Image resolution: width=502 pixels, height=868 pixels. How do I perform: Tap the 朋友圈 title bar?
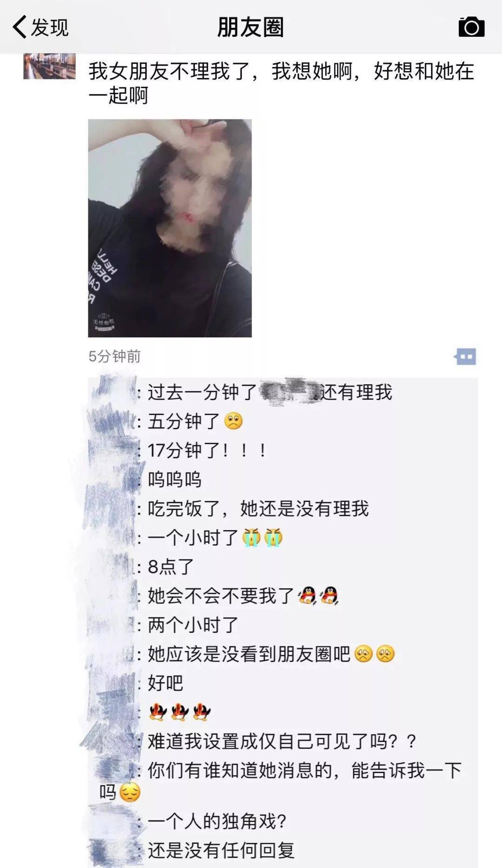(x=251, y=27)
